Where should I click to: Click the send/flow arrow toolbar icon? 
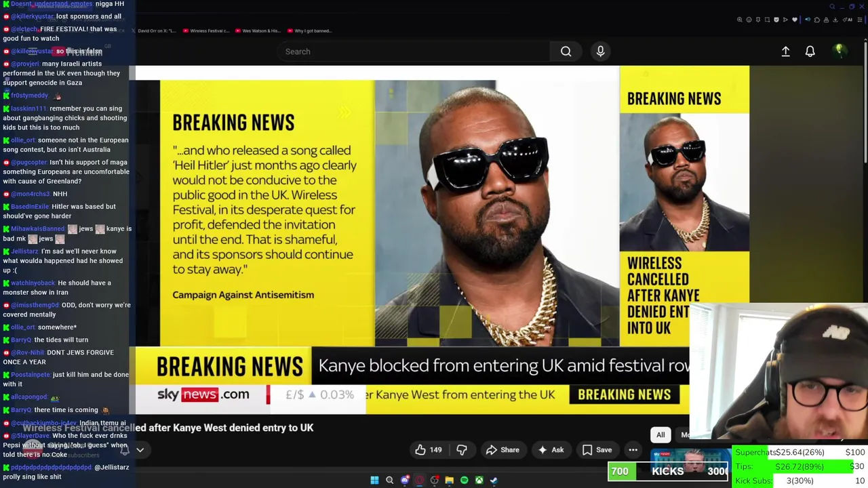coord(785,20)
